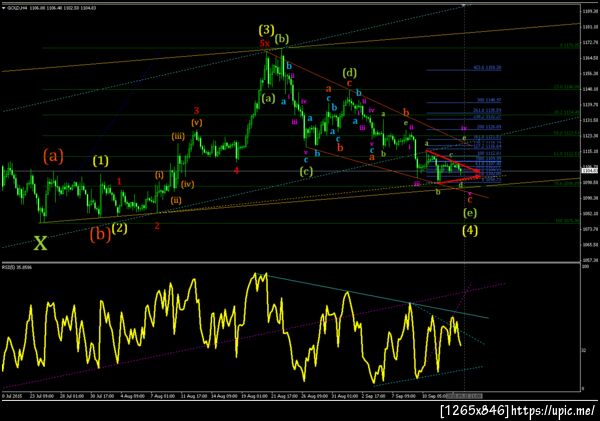Select the large orange (a) wave label
Viewport: 600px width, 421px height.
pyautogui.click(x=53, y=156)
